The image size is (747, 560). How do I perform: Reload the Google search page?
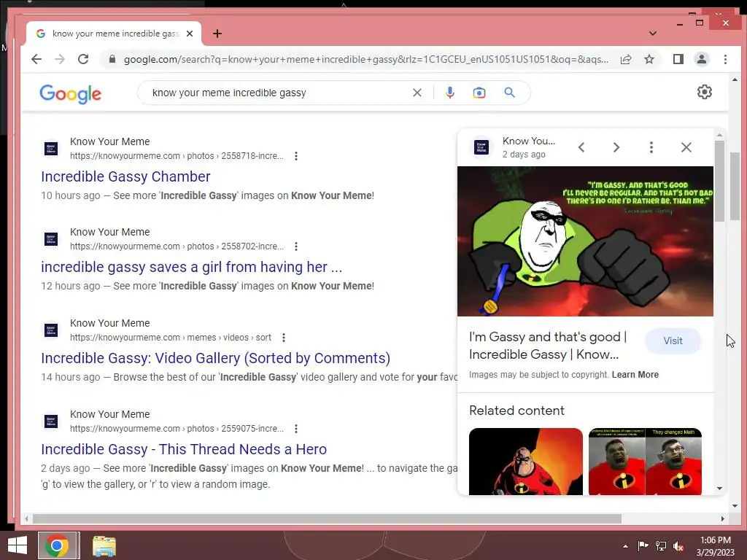coord(83,59)
